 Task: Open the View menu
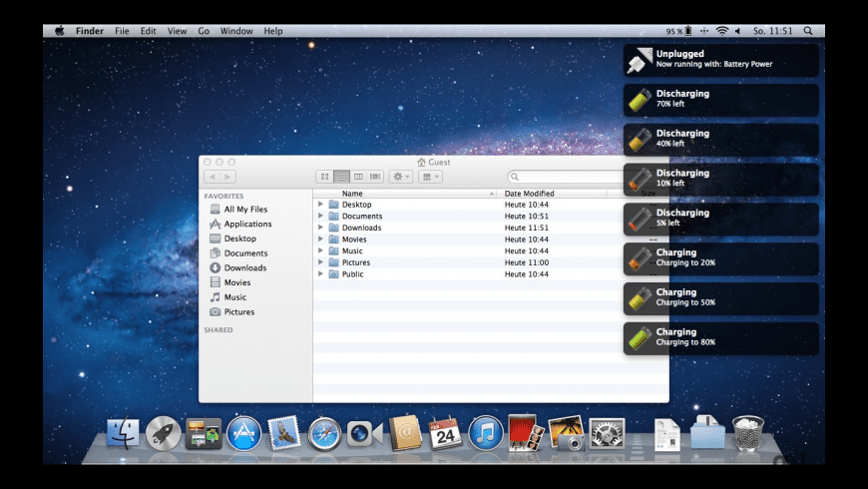178,31
